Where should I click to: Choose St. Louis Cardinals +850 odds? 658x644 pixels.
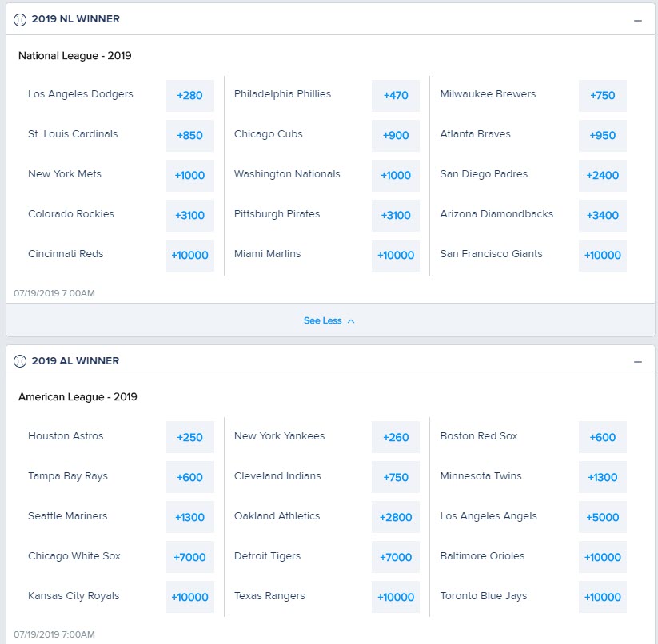tap(190, 135)
